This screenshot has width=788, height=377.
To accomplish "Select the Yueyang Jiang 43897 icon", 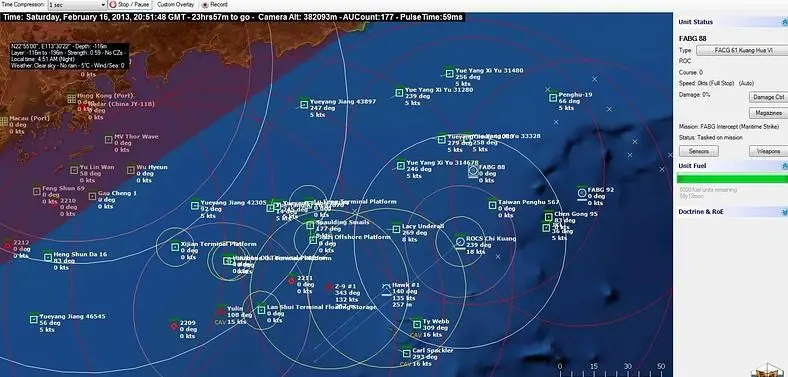I will pyautogui.click(x=304, y=105).
